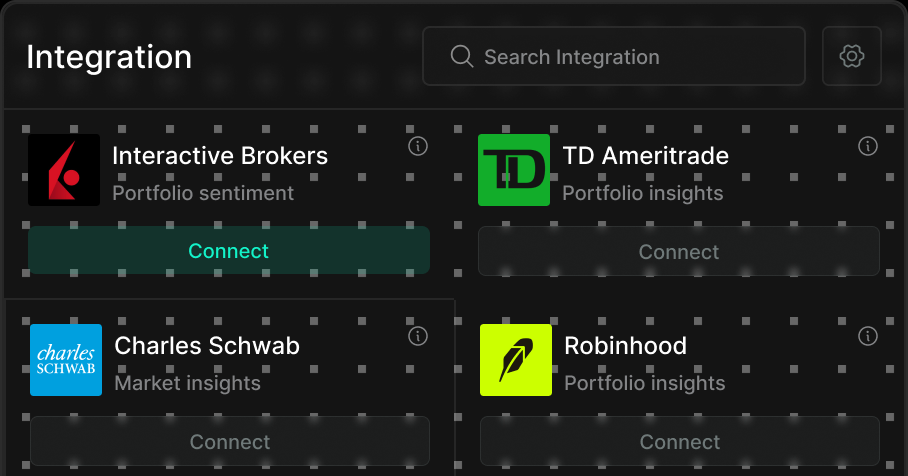Click the Charles Schwab title

coord(207,346)
